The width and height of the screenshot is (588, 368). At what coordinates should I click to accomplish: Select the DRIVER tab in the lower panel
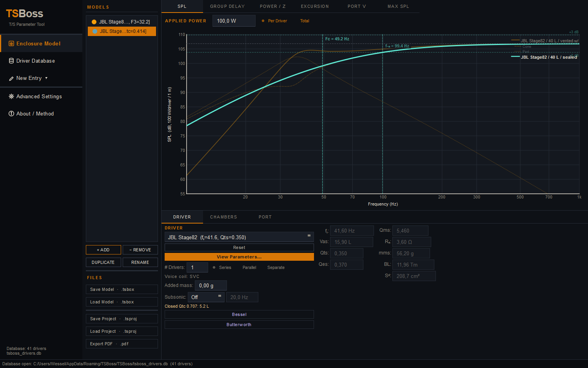point(182,217)
